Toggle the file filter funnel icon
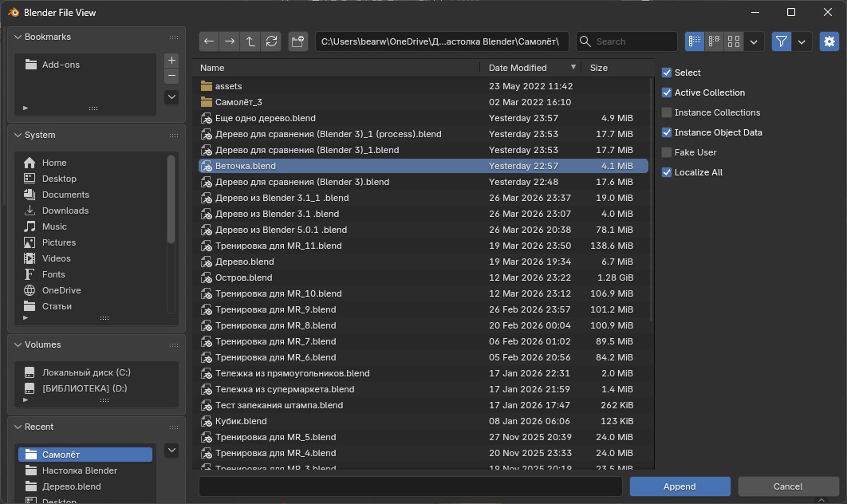847x504 pixels. pyautogui.click(x=782, y=41)
